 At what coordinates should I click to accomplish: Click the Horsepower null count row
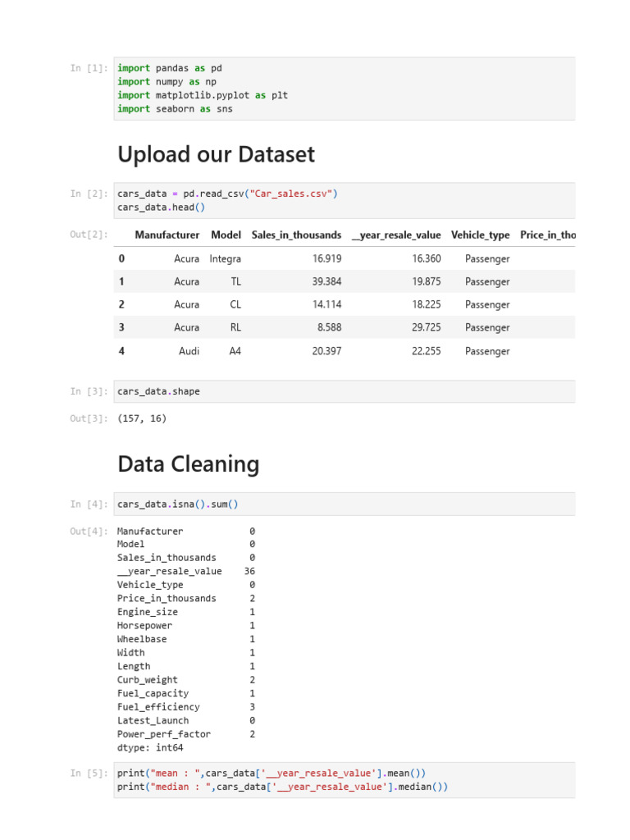(186, 625)
